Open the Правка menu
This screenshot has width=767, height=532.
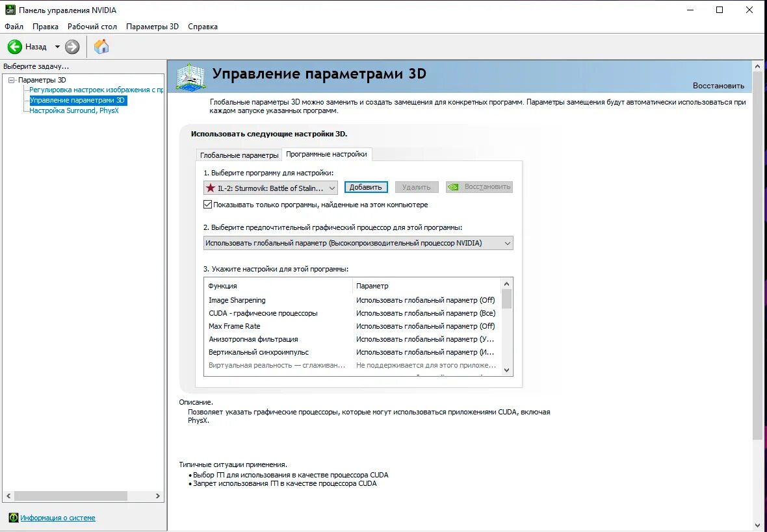coord(45,27)
